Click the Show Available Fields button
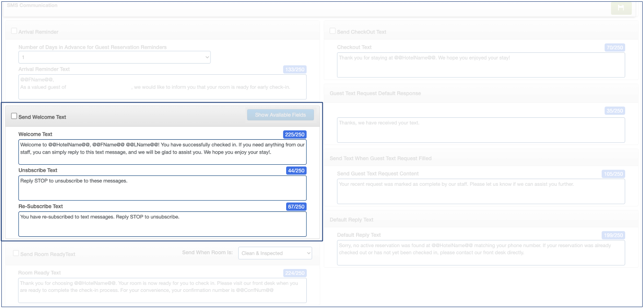644x308 pixels. coord(280,115)
